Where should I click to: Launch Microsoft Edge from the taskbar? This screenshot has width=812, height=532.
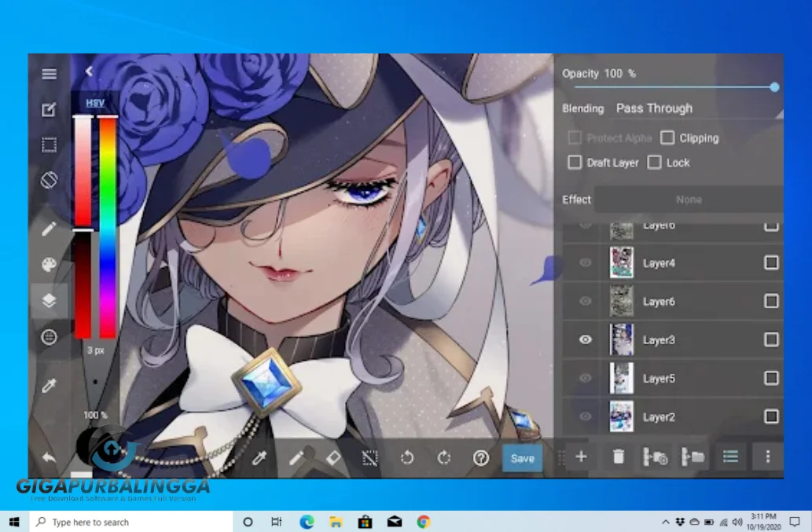point(307,522)
